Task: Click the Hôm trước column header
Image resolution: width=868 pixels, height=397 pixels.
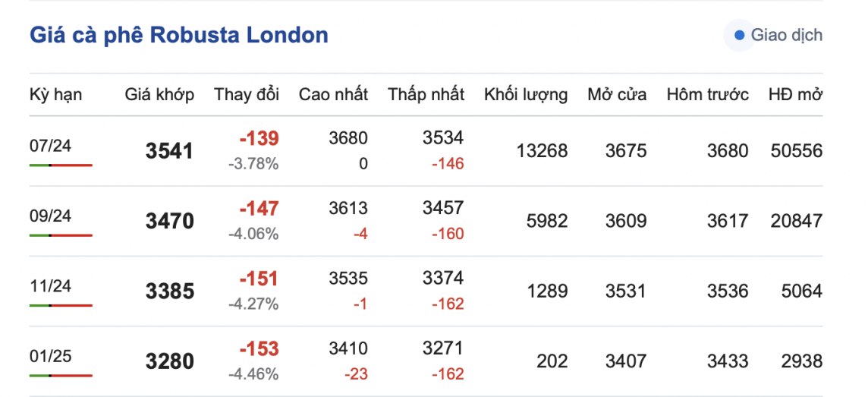Action: 707,95
